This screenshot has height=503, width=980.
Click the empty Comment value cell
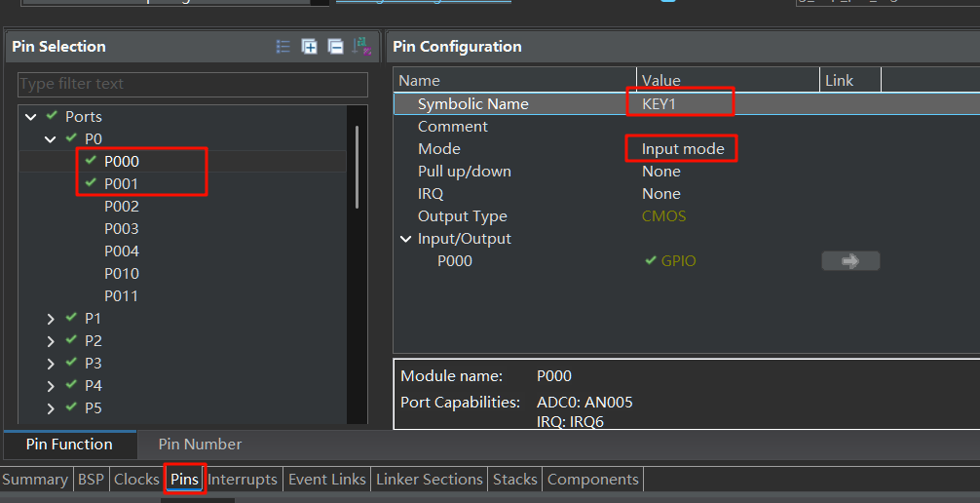[x=728, y=127]
